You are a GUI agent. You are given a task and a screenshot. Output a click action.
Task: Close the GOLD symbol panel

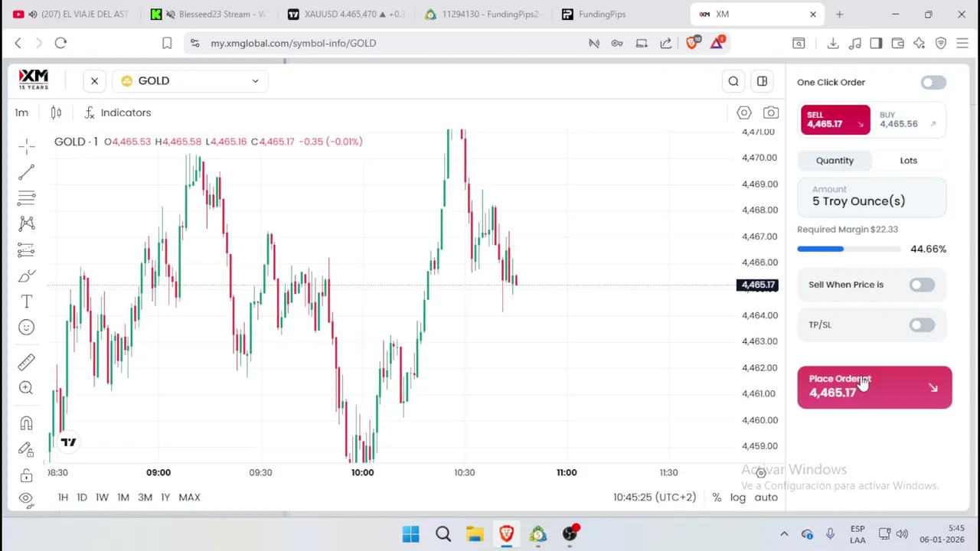(94, 80)
